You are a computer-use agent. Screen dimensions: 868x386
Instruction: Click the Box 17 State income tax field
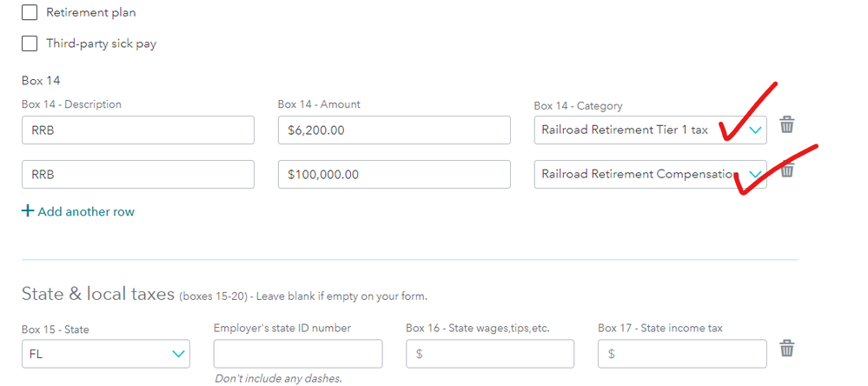point(682,354)
